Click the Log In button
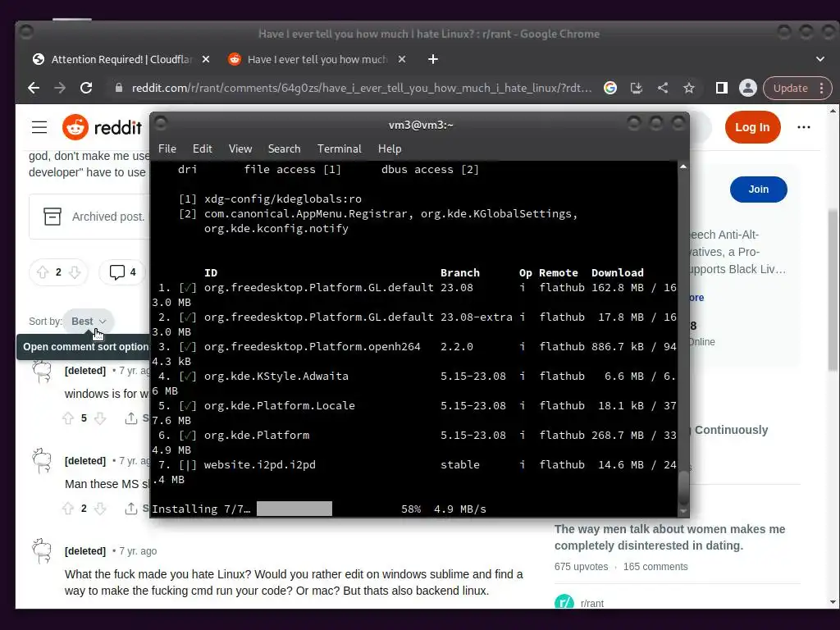 (752, 127)
